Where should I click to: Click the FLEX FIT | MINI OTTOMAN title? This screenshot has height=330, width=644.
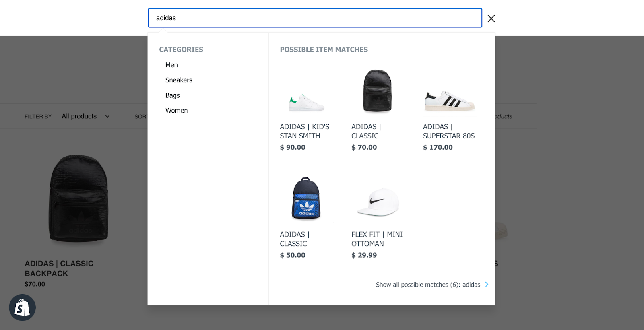377,239
